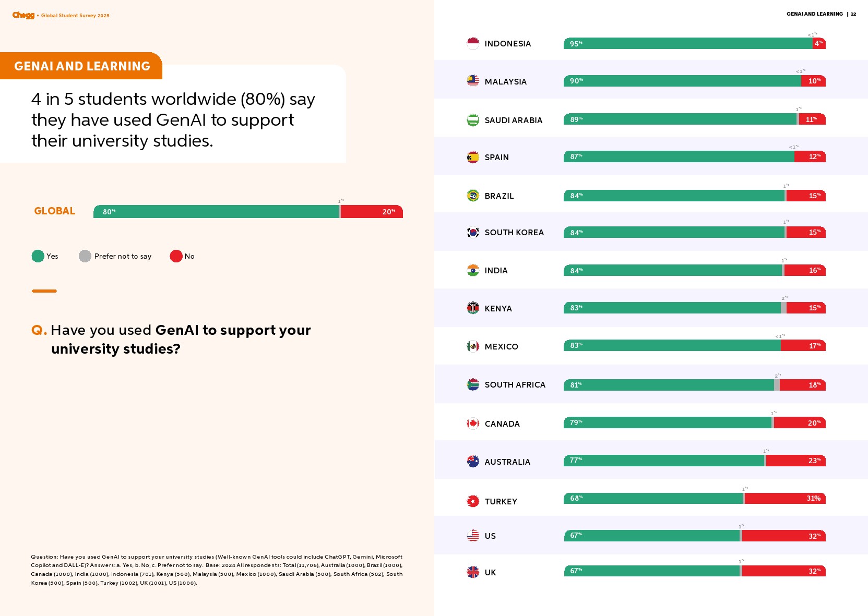
Task: Select the South Korea flag icon
Action: point(472,232)
